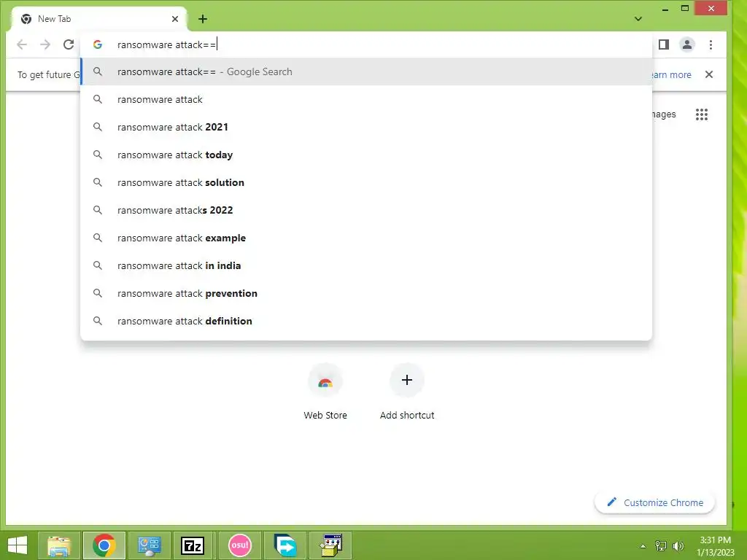Click the forward navigation arrow
The image size is (747, 560).
[45, 44]
